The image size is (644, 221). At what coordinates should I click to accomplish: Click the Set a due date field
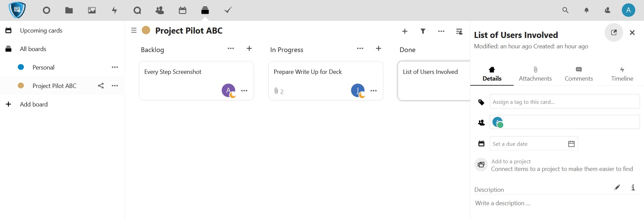pos(527,144)
